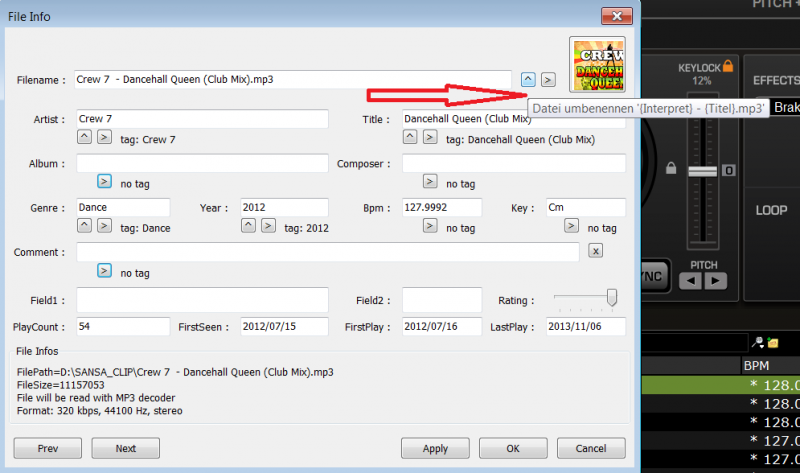Click right-arrow button beside 'tag: Dancehall Queen (Club Mix)'

(x=430, y=137)
